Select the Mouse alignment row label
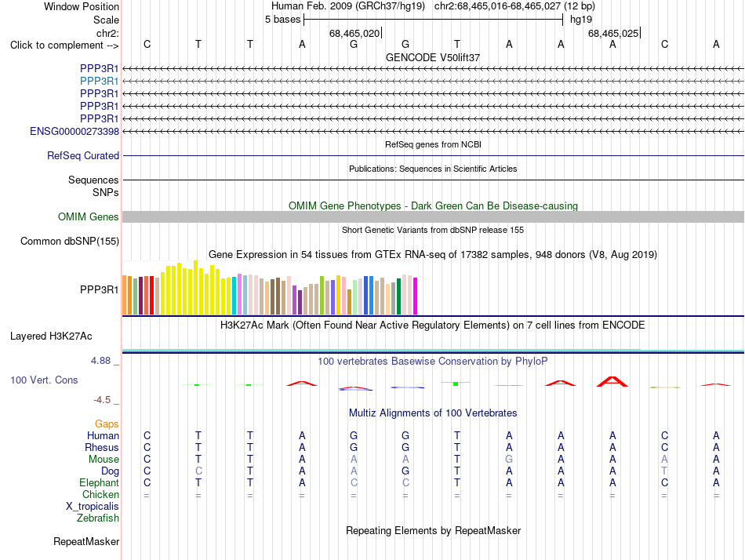The width and height of the screenshot is (745, 560). click(104, 460)
